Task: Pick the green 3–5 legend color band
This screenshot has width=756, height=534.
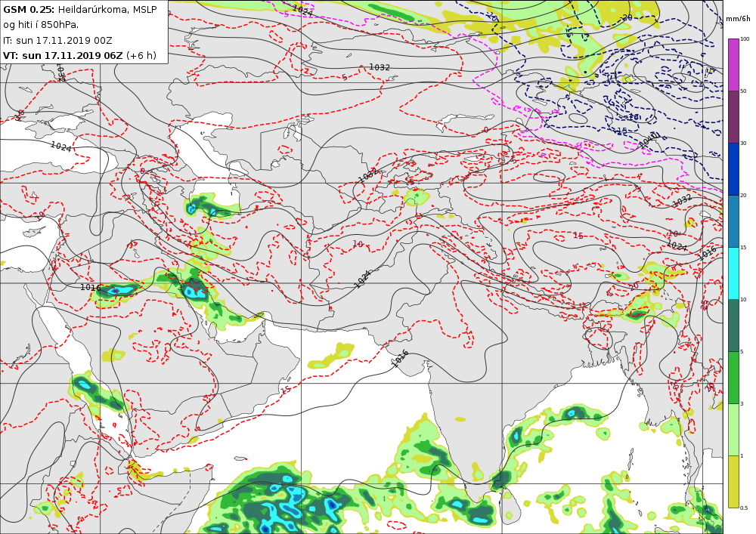Action: [x=733, y=378]
